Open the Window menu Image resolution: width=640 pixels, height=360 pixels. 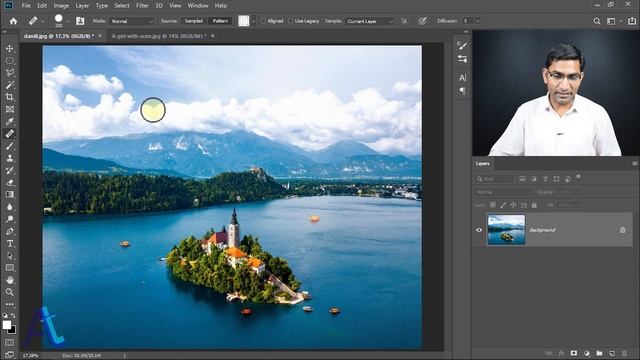coord(198,5)
